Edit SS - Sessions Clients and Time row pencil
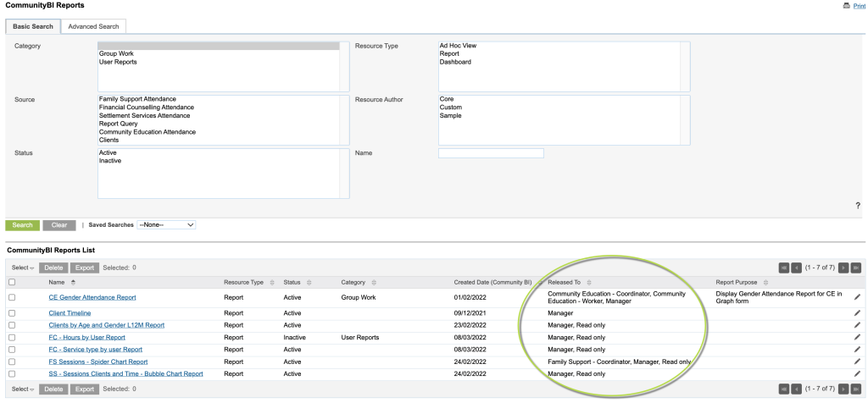This screenshot has width=868, height=403. tap(858, 373)
